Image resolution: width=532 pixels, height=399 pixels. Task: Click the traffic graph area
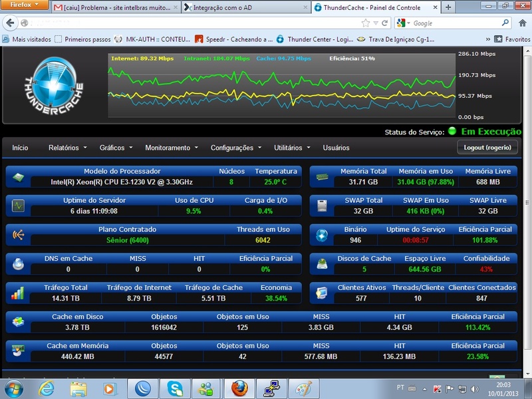click(281, 86)
